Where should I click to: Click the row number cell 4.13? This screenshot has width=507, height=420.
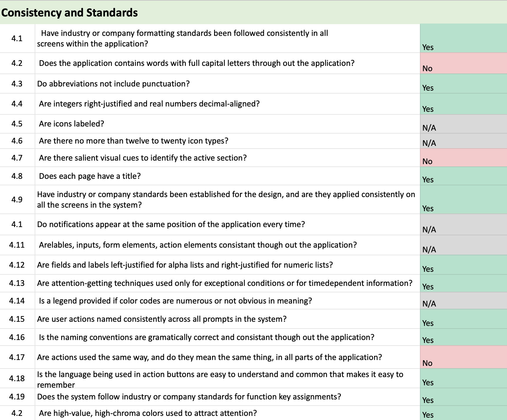pos(17,283)
